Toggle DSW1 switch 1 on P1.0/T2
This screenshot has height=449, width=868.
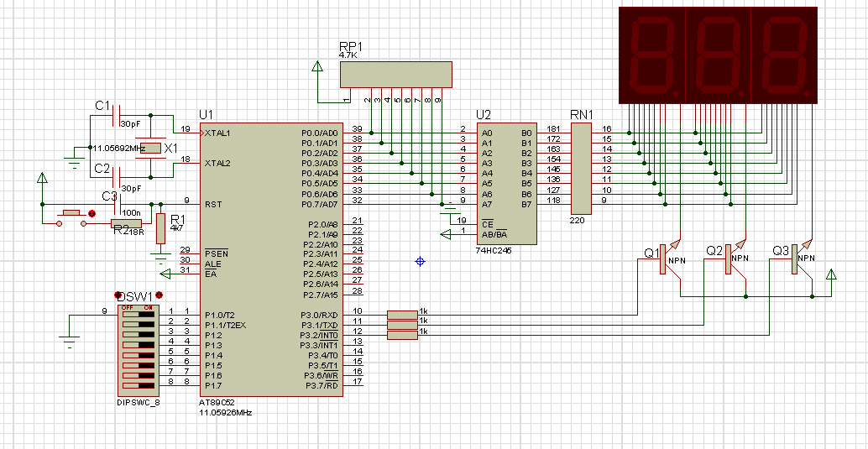point(139,314)
